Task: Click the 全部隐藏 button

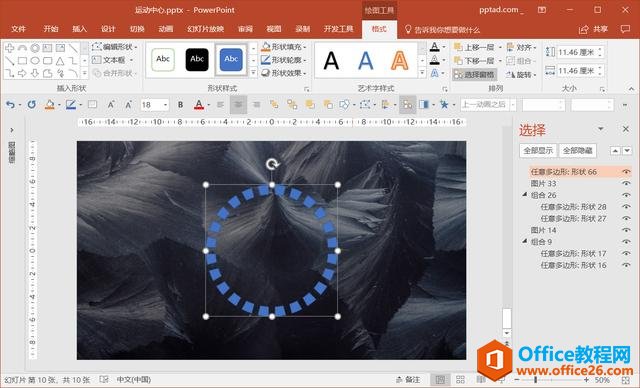Action: click(578, 151)
